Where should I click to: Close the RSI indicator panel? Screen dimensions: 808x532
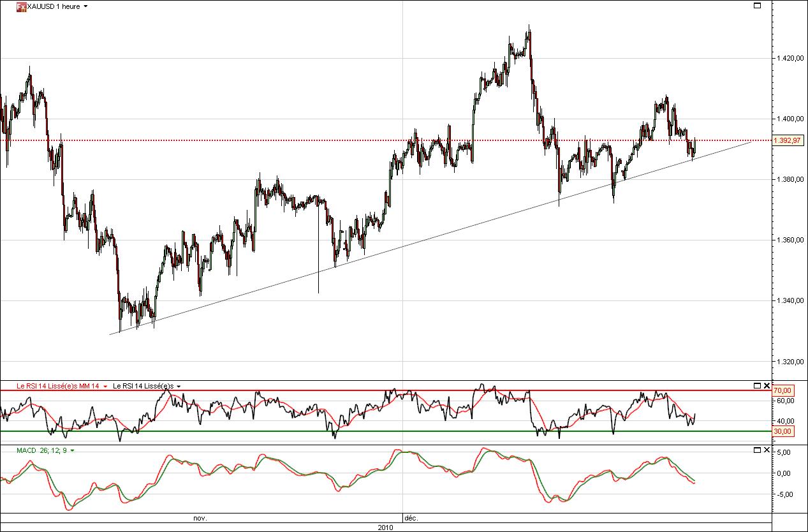pos(766,386)
